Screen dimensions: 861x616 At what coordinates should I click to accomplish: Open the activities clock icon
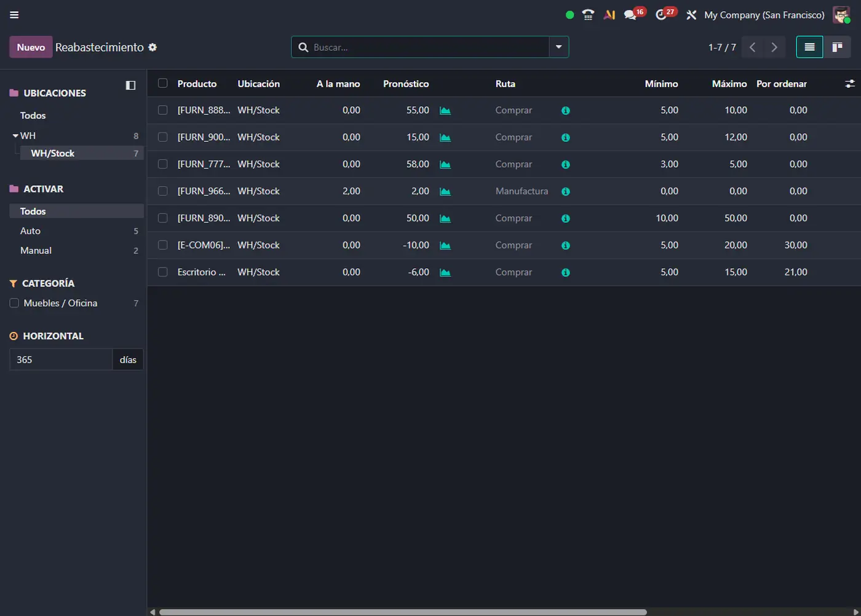tap(661, 15)
